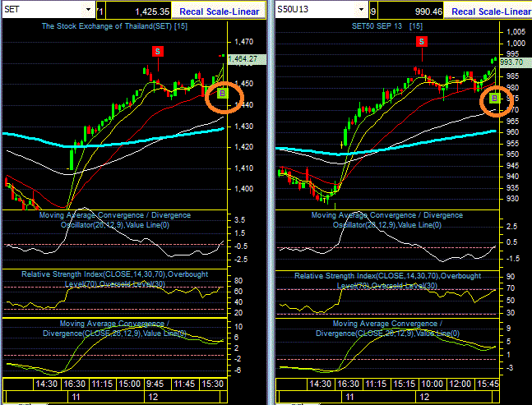Open the S50U13 symbol dropdown arrow
The image size is (532, 405).
[361, 9]
